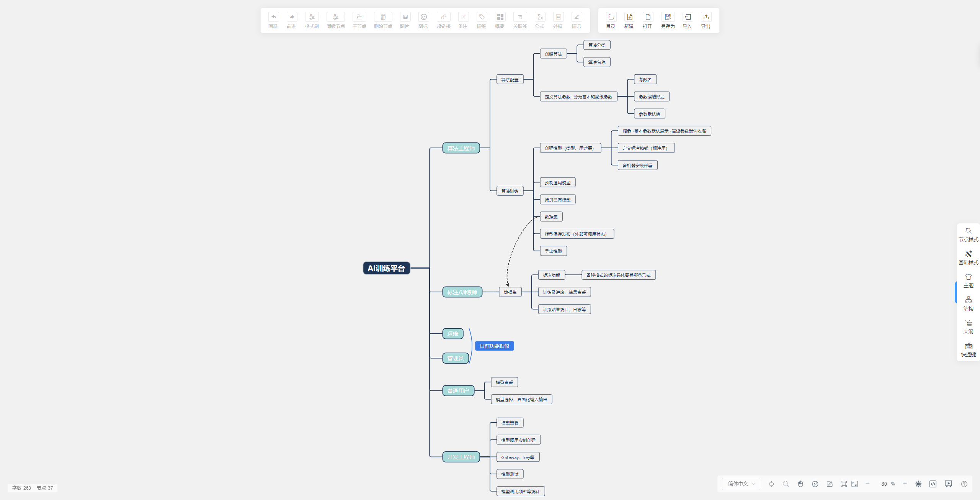Create a 关联线 association line
The width and height of the screenshot is (980, 500).
point(520,17)
